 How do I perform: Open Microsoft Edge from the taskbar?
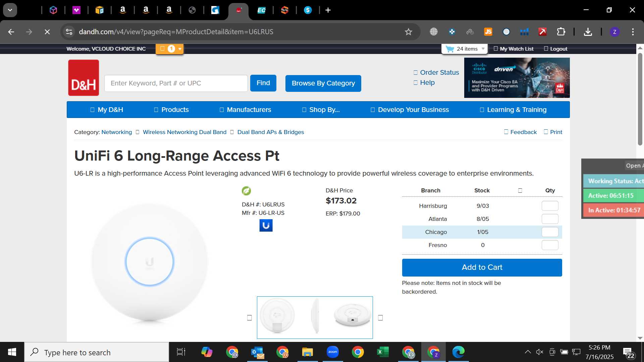[x=458, y=352]
